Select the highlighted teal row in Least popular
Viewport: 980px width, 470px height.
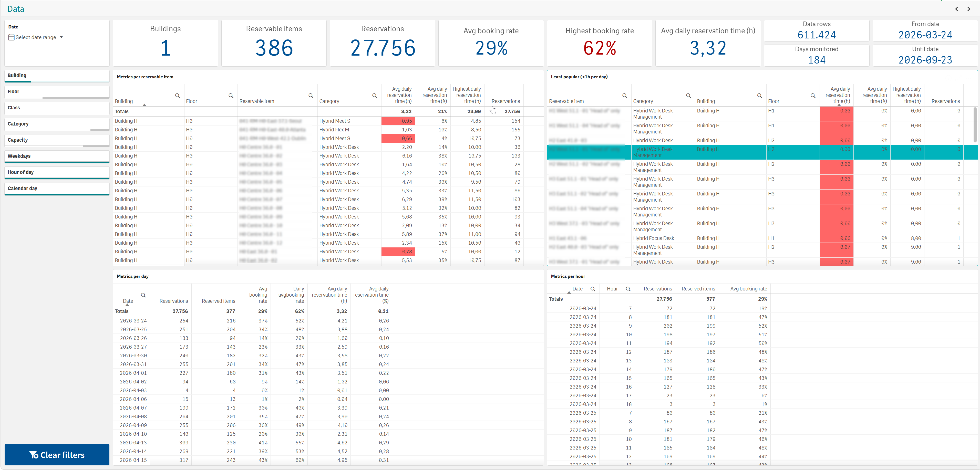(762, 152)
